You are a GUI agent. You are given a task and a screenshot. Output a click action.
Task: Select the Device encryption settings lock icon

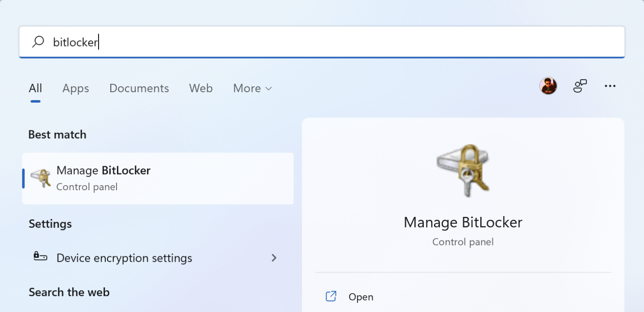(40, 258)
